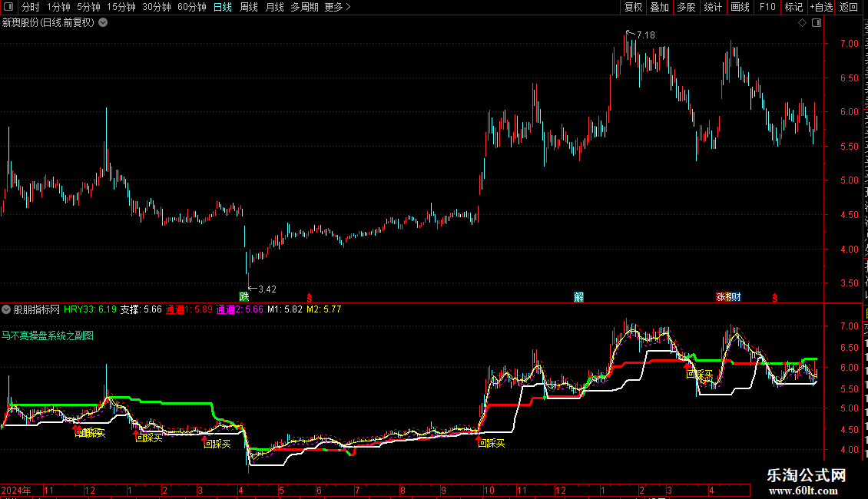Click the diamond icon in chart header

802,23
